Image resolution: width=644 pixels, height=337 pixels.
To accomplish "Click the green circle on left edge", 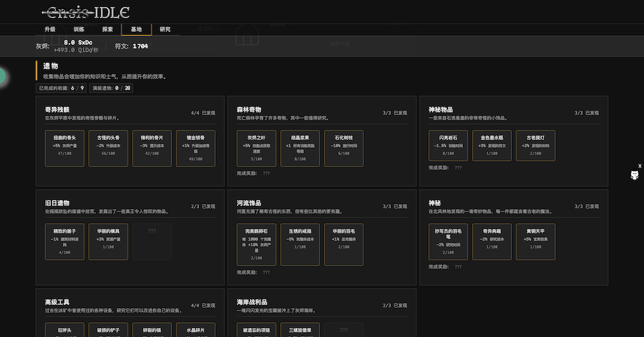I will point(2,76).
